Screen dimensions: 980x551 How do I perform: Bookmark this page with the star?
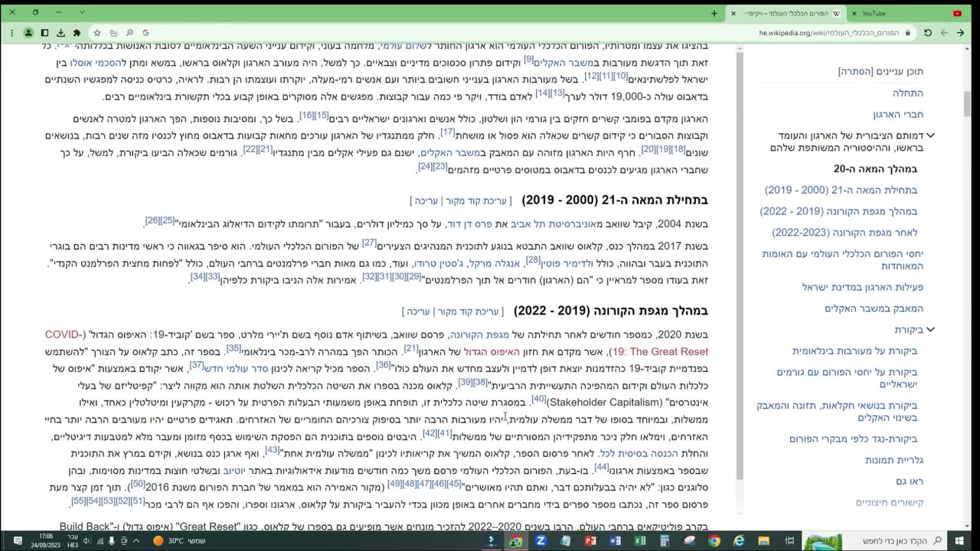tap(97, 33)
